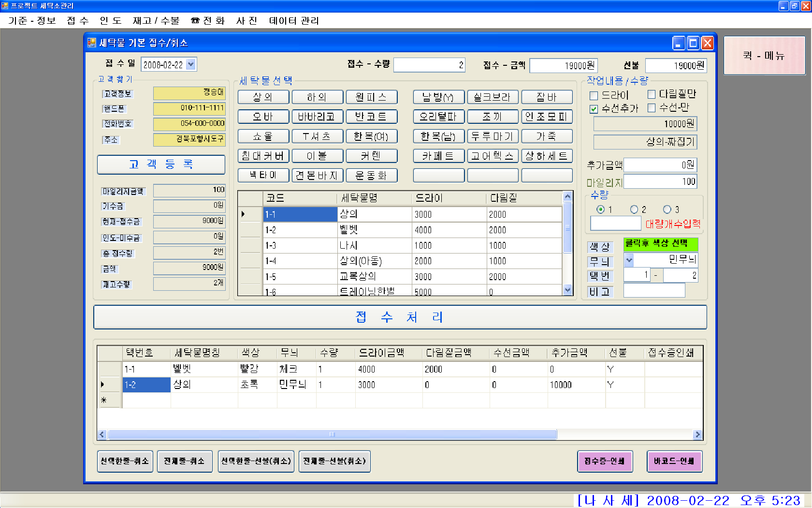
Task: Click the 전체줄-취소 button
Action: click(x=185, y=461)
